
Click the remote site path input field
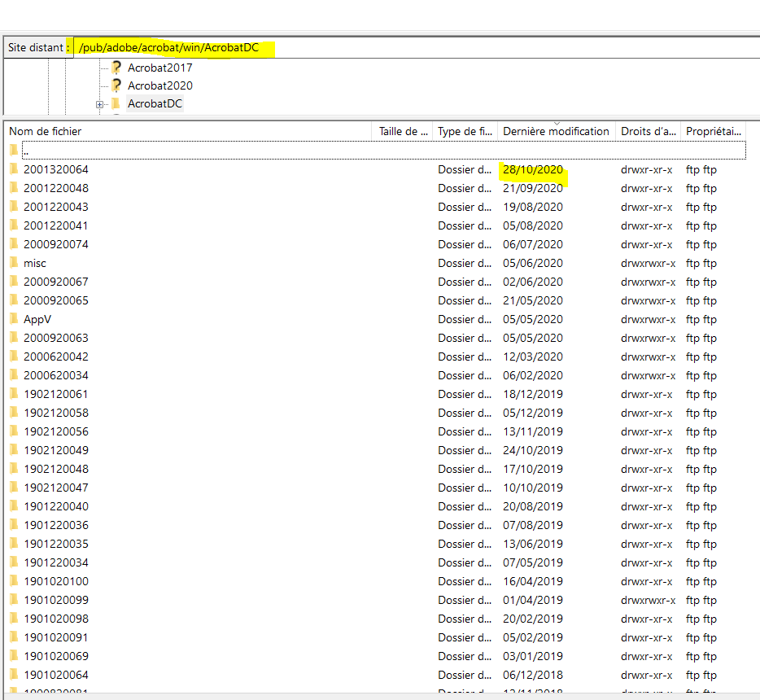click(x=244, y=46)
